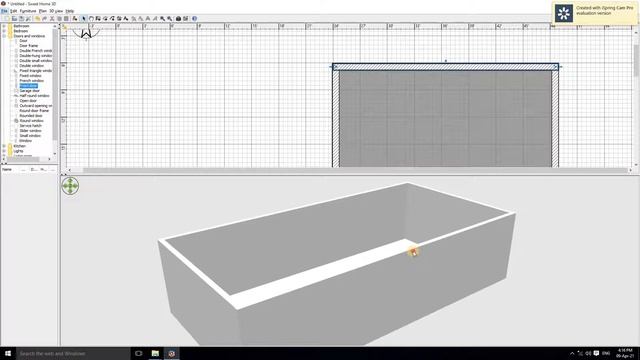
Task: Click the selected top wall in plan
Action: pos(445,67)
